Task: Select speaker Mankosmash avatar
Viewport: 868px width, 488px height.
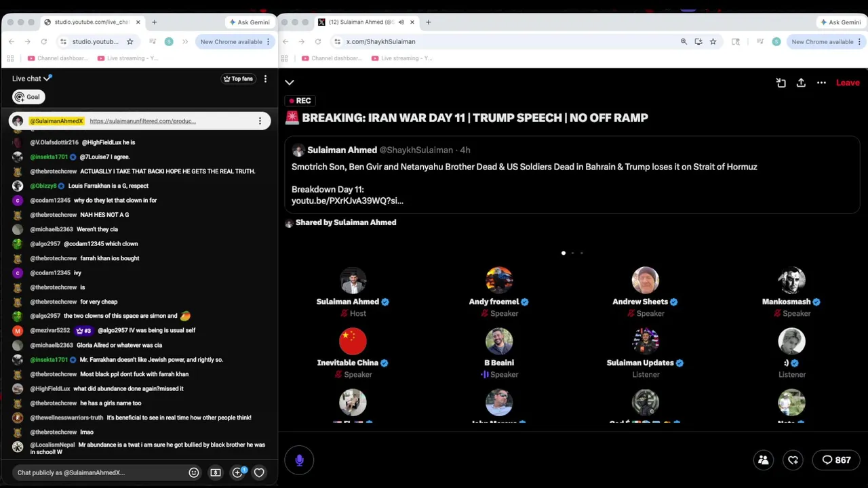Action: point(791,281)
